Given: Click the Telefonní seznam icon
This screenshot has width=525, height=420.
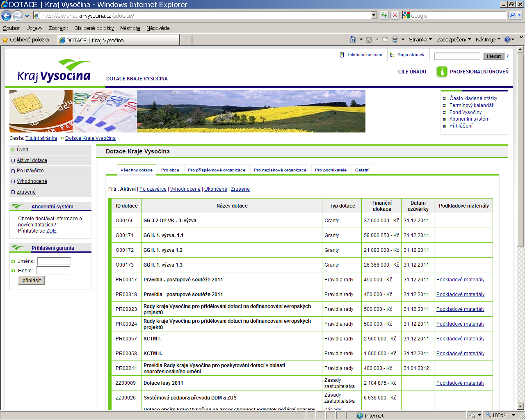Looking at the screenshot, I should pyautogui.click(x=342, y=55).
